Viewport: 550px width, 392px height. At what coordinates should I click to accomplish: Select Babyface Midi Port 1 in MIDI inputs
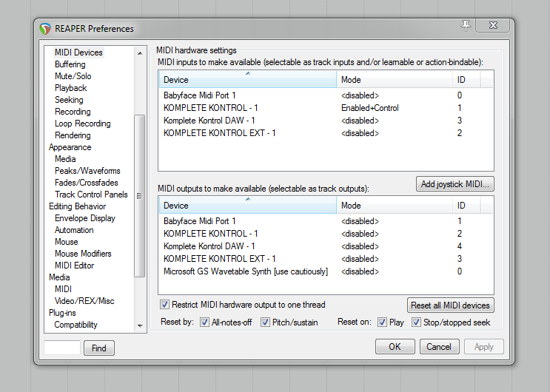click(x=326, y=95)
